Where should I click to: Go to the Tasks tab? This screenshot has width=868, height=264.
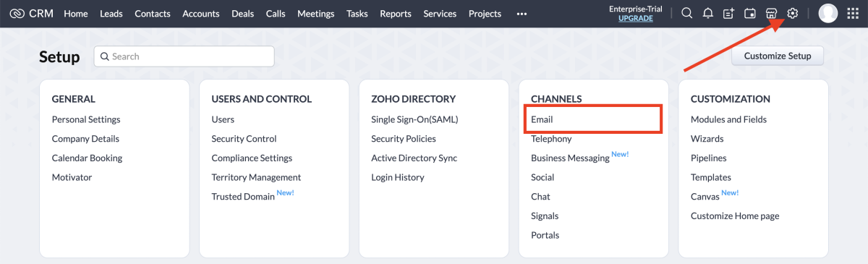point(357,14)
